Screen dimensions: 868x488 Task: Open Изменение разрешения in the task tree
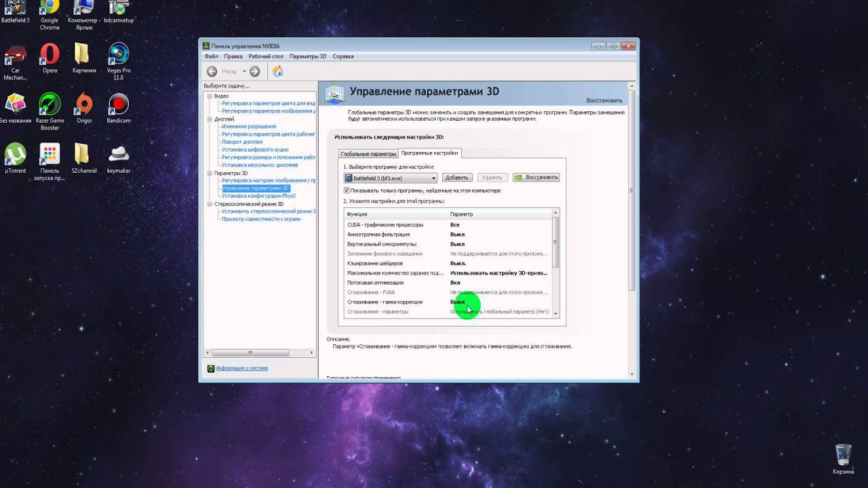pos(249,127)
